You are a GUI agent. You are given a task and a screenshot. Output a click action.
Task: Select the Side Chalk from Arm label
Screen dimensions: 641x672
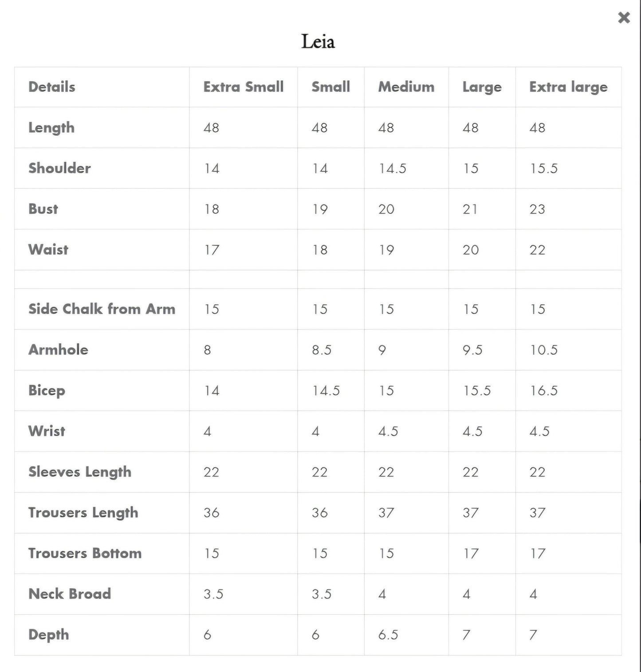(x=102, y=309)
